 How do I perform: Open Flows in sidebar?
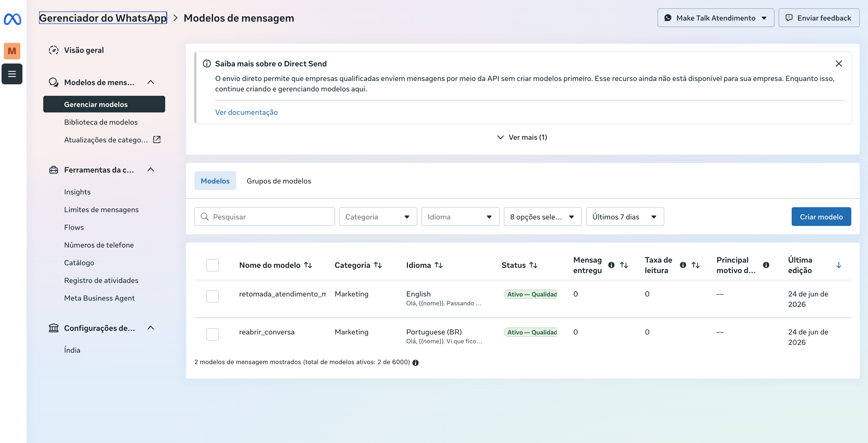[x=74, y=227]
